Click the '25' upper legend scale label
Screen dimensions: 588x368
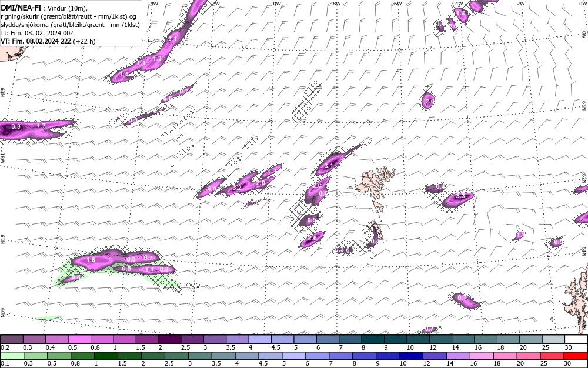click(546, 347)
